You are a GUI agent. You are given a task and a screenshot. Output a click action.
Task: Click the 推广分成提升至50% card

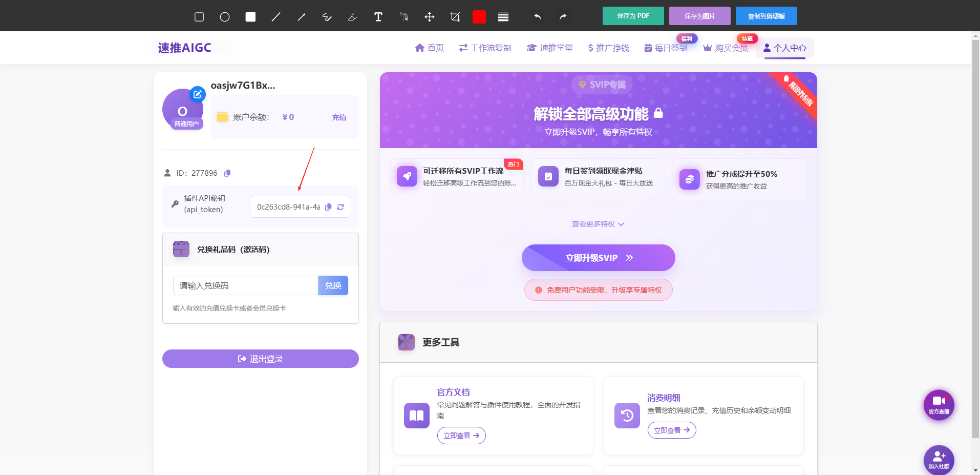tap(740, 179)
